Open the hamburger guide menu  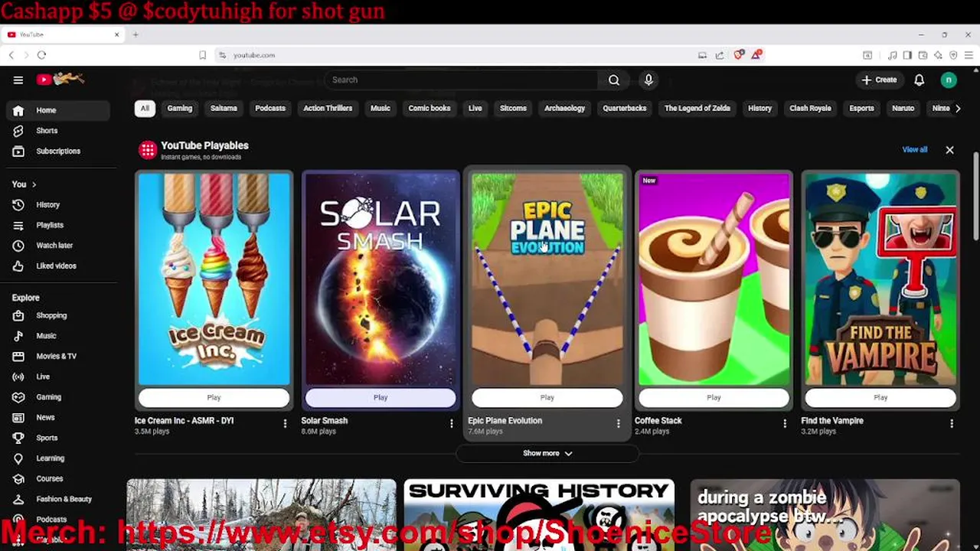18,80
